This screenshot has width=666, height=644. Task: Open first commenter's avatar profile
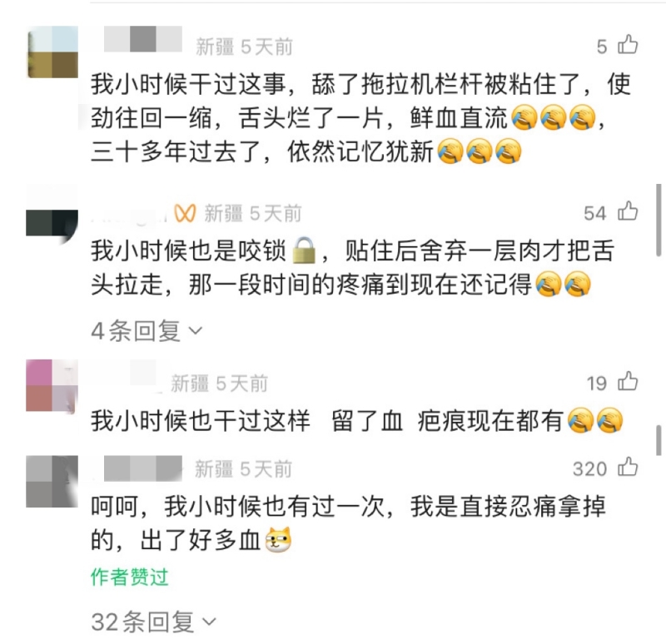52,52
